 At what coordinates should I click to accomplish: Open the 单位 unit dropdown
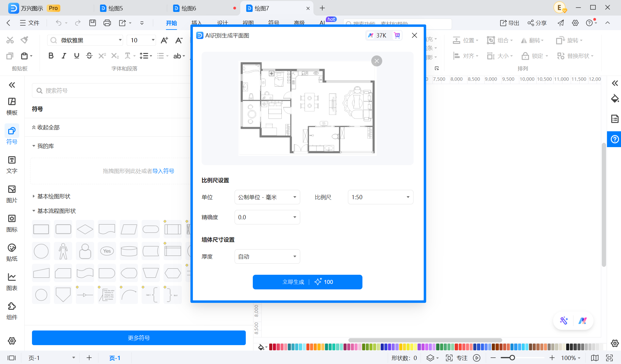267,197
